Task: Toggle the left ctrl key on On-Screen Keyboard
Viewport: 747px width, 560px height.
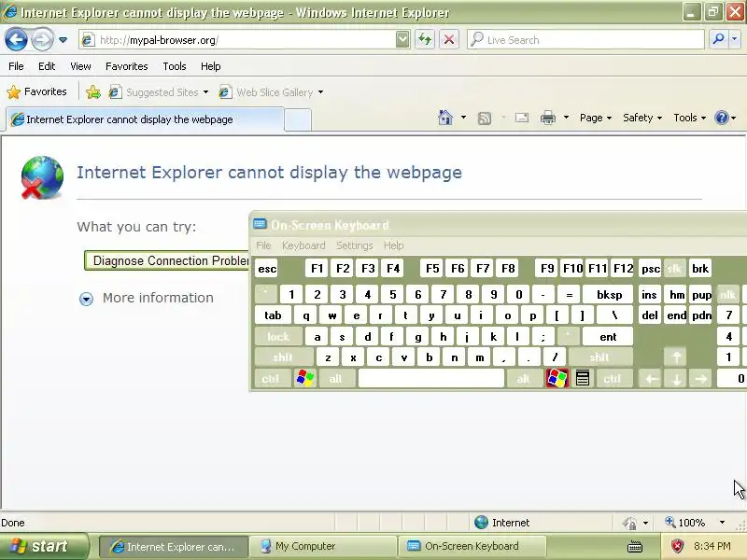Action: click(x=271, y=379)
